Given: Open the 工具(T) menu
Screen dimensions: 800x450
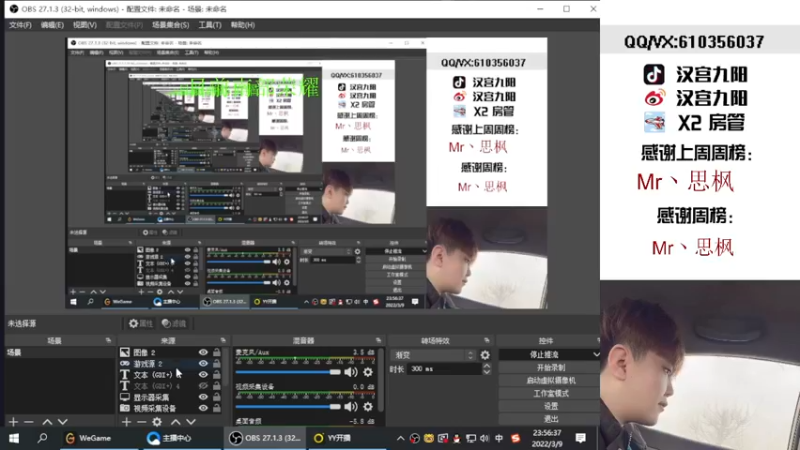Looking at the screenshot, I should (x=210, y=24).
